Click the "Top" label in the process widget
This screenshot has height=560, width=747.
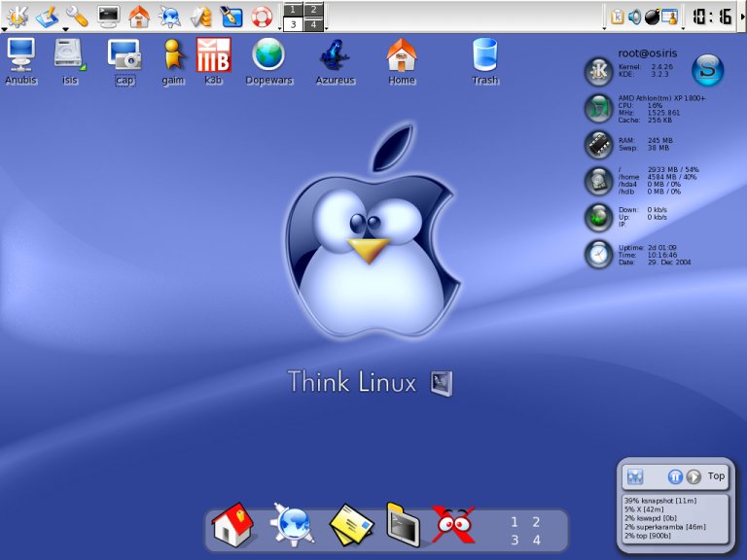click(x=716, y=475)
